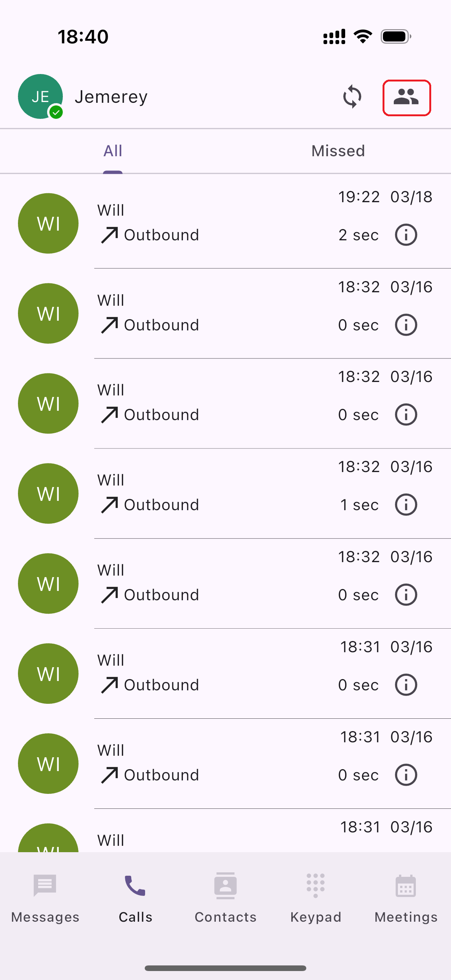
Task: Show info for the 1 sec call
Action: [x=406, y=505]
